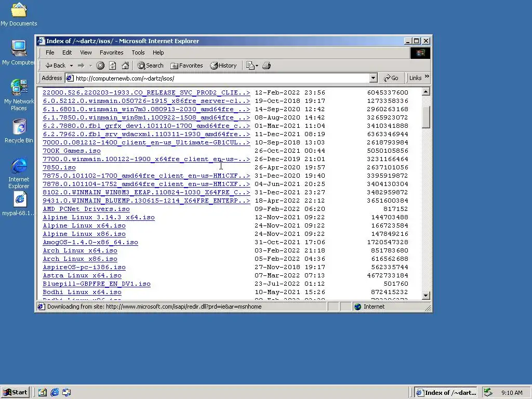Screen dimensions: 532x399
Task: Click the 9:10 AM taskbar clock
Action: [x=512, y=393]
